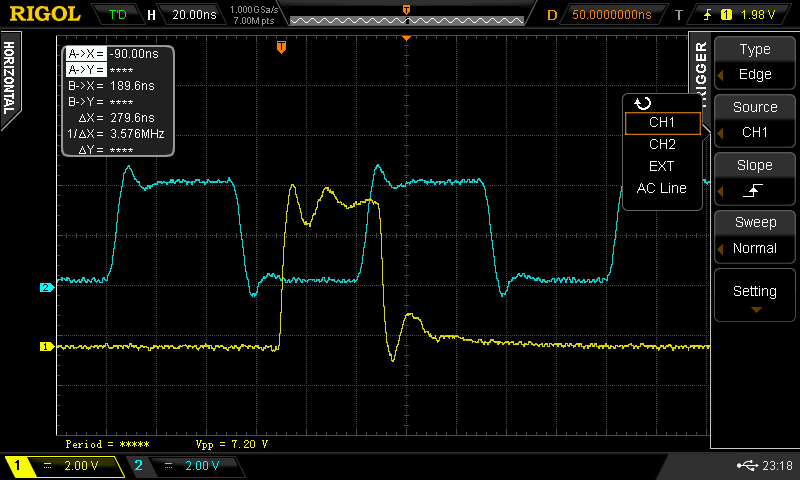Image resolution: width=800 pixels, height=480 pixels.
Task: Click the 7.00M pts memory depth text
Action: (x=254, y=21)
